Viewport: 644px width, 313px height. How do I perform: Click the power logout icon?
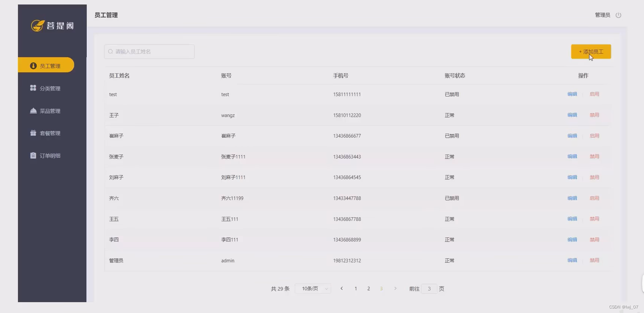618,15
